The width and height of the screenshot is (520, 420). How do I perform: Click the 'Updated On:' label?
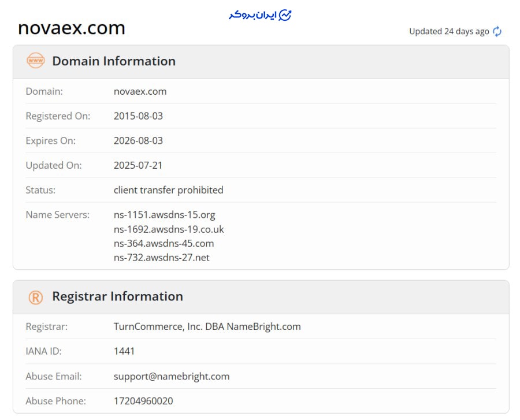54,165
